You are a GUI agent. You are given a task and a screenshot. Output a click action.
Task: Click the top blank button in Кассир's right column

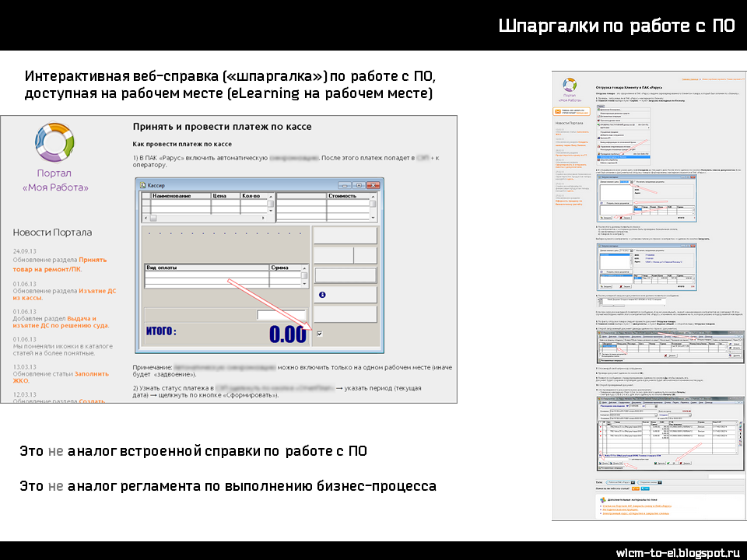click(x=345, y=235)
